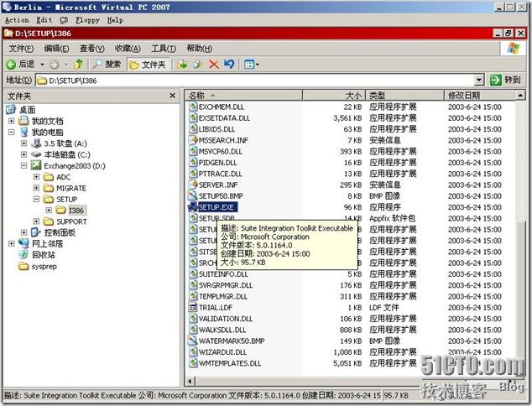Select the SERVER.INF file icon

(193, 185)
